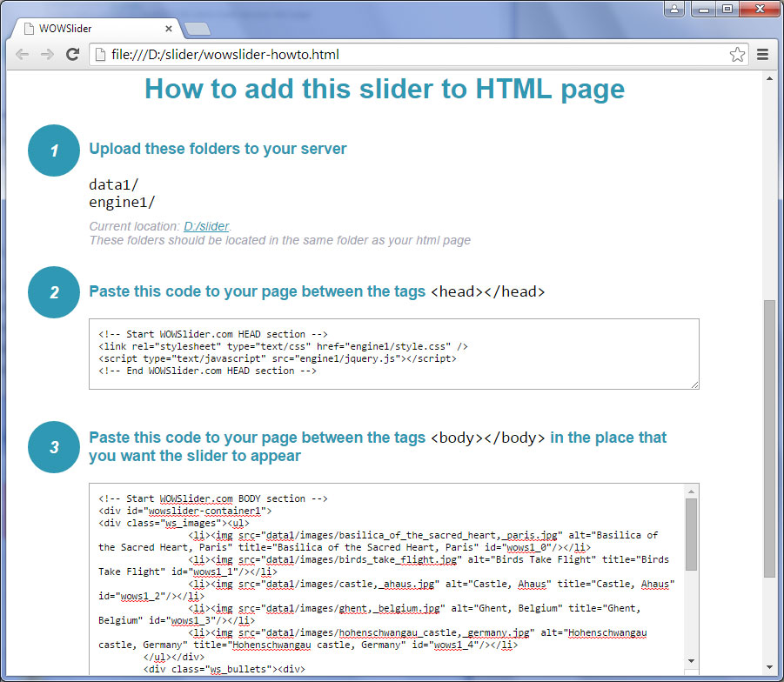Click the step 1 numbered circle
The width and height of the screenshot is (784, 682).
click(54, 150)
